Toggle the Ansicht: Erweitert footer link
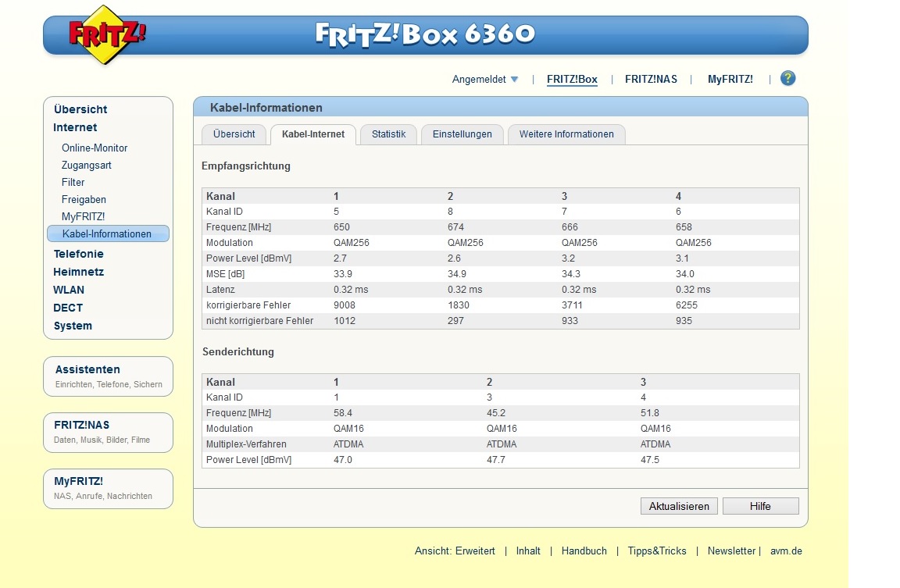 point(455,551)
